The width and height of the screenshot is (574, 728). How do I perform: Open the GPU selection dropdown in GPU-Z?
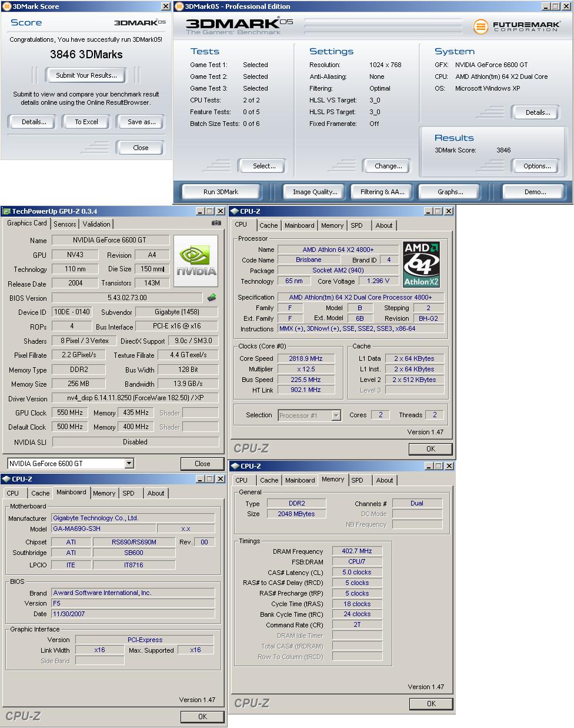click(x=129, y=464)
